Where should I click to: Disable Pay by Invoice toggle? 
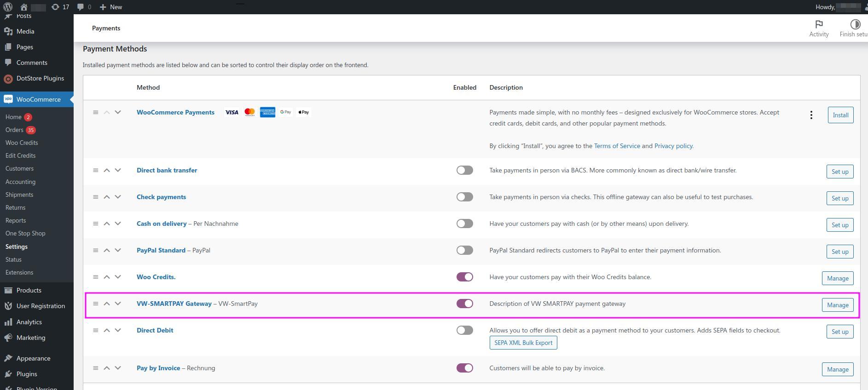465,368
